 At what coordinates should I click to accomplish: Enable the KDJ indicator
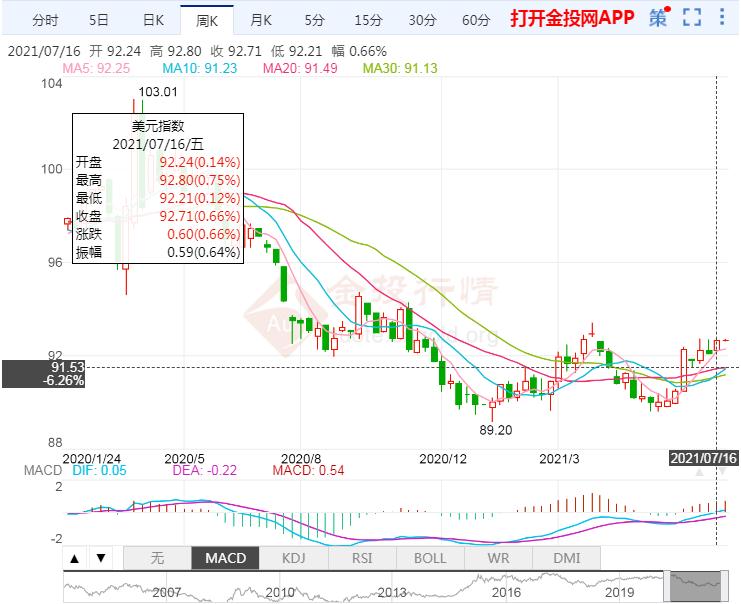293,558
